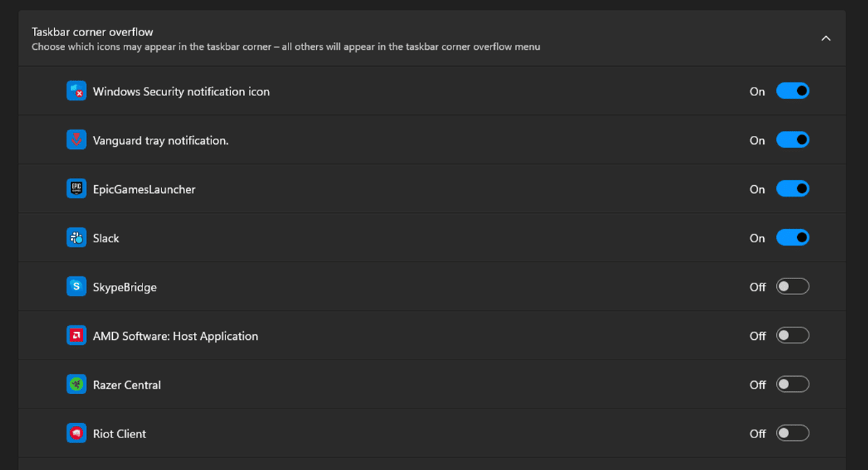Click the Vanguard tray notification icon
868x470 pixels.
[x=76, y=140]
